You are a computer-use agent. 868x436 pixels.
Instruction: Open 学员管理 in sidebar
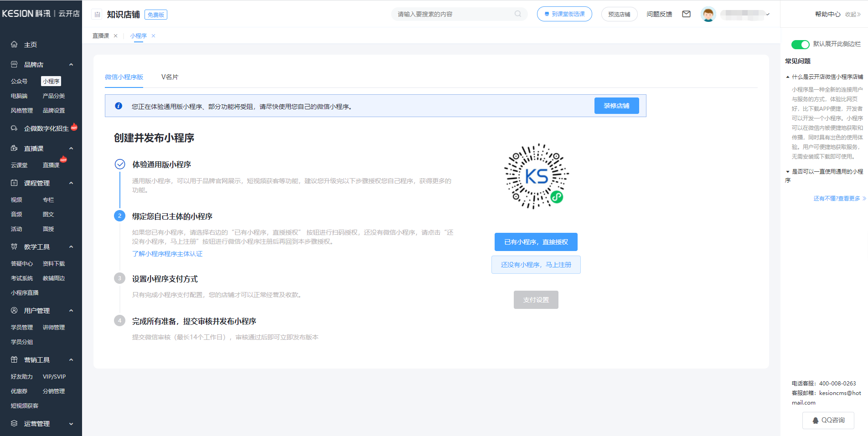pos(22,327)
